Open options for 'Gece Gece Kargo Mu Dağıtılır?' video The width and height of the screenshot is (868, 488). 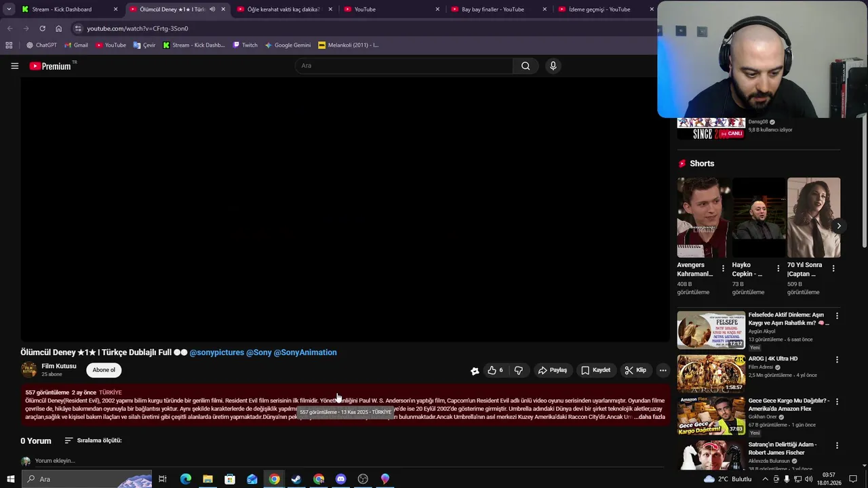pyautogui.click(x=837, y=402)
